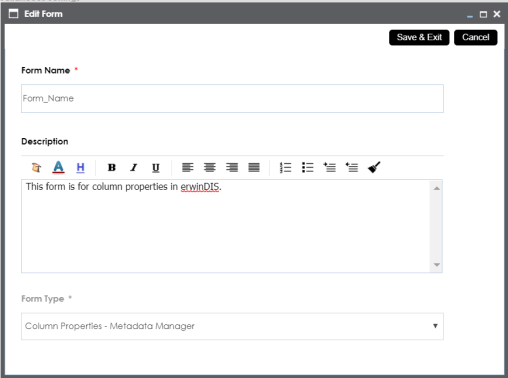
Task: Toggle underline formatting
Action: (156, 168)
